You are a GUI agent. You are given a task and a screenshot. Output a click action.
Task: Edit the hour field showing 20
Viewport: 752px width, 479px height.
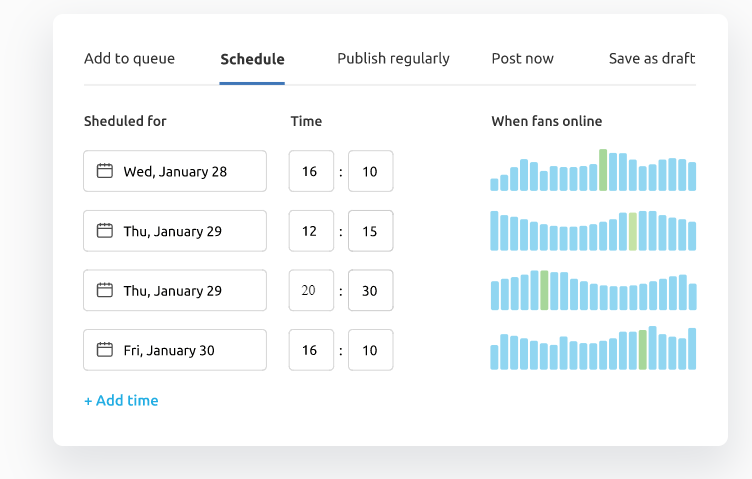(311, 291)
